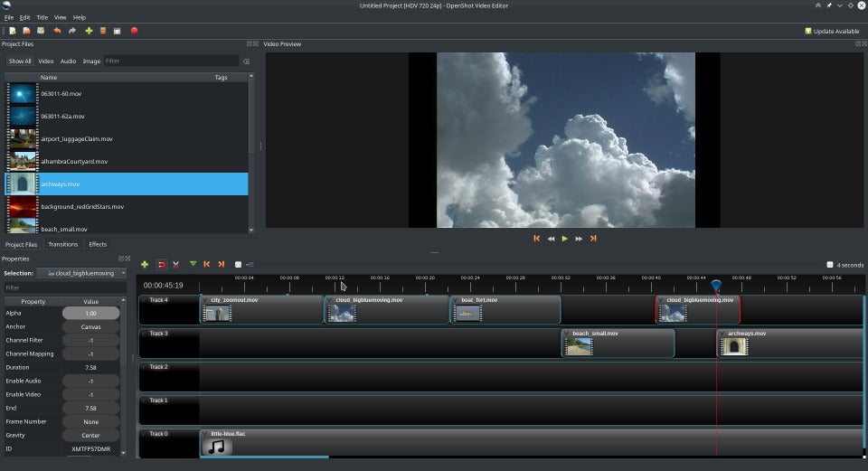
Task: Add a marker with the green triangle icon
Action: tap(193, 264)
